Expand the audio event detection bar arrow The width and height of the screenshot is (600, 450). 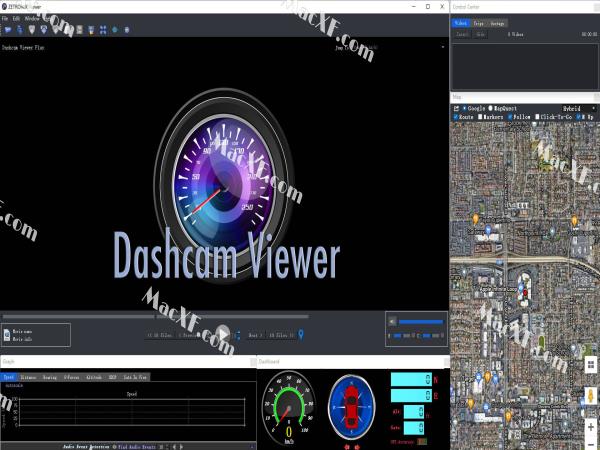point(252,447)
